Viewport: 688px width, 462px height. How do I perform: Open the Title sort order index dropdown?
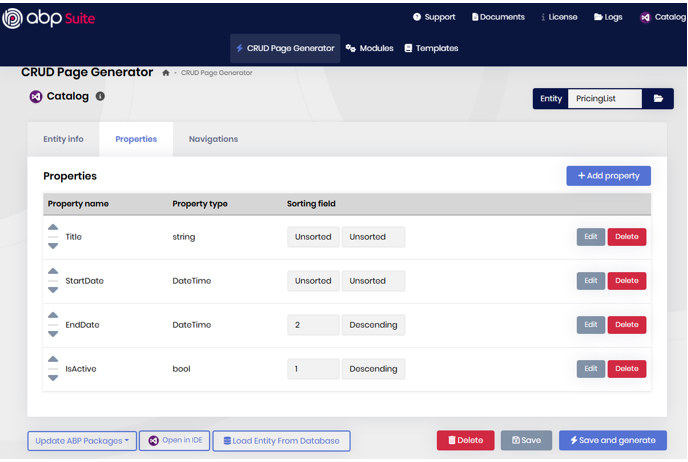click(313, 237)
